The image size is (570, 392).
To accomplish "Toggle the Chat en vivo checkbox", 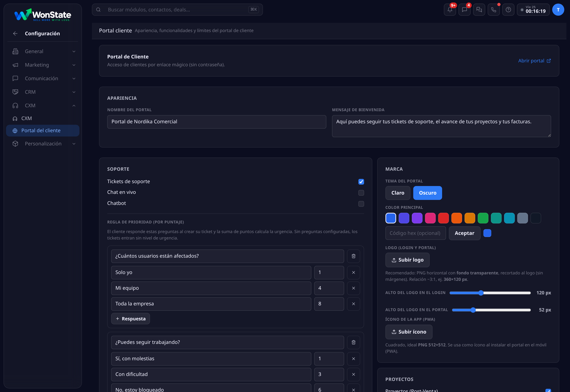I will pos(361,193).
